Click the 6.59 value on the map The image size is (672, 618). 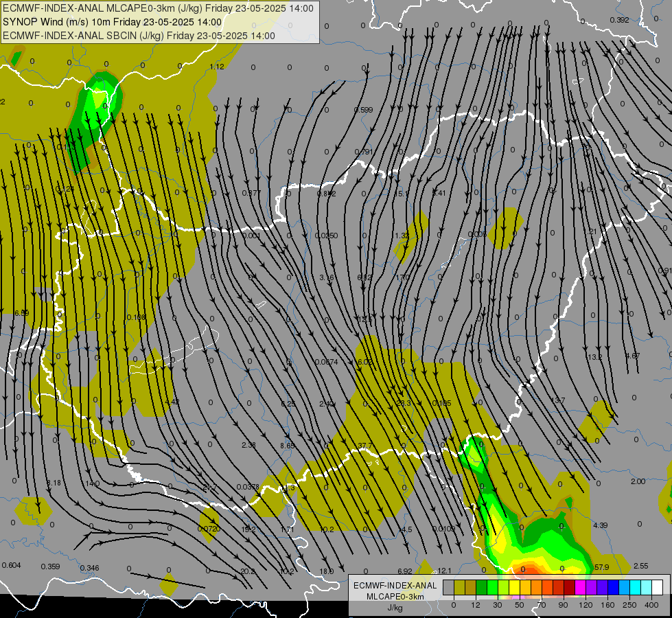22,313
